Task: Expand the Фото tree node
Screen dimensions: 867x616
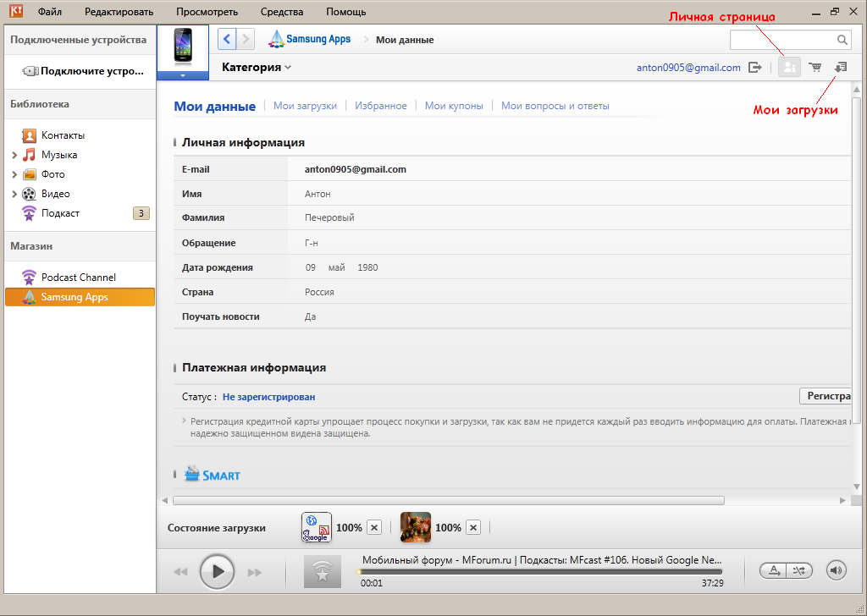Action: [x=14, y=174]
